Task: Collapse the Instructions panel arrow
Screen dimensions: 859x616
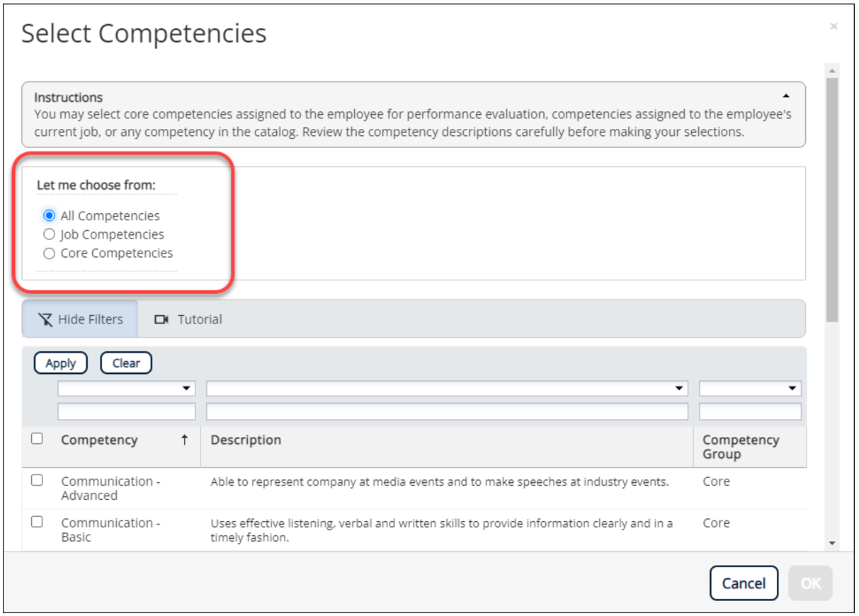Action: click(x=786, y=96)
